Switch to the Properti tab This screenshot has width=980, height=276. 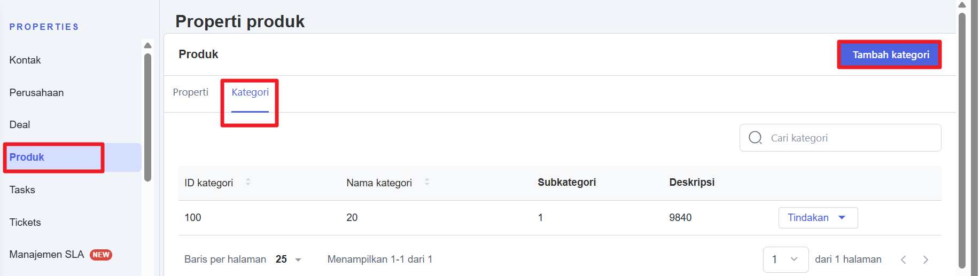[x=190, y=92]
